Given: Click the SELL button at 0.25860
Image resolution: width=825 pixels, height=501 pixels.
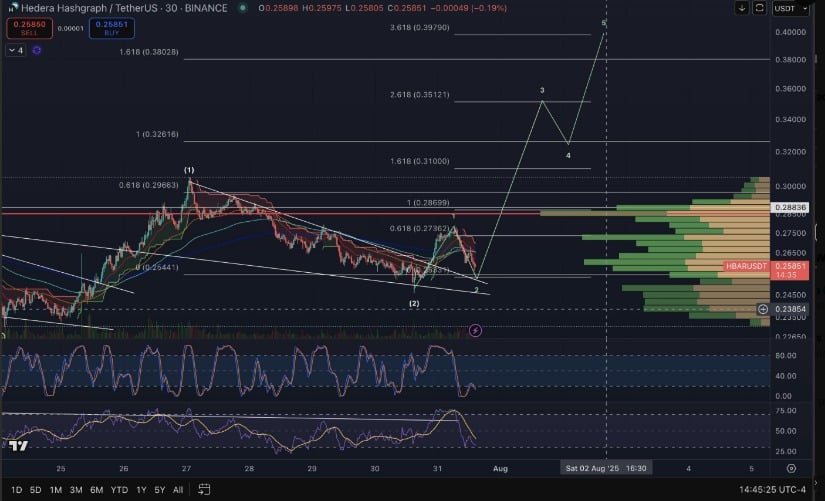Looking at the screenshot, I should click(29, 28).
